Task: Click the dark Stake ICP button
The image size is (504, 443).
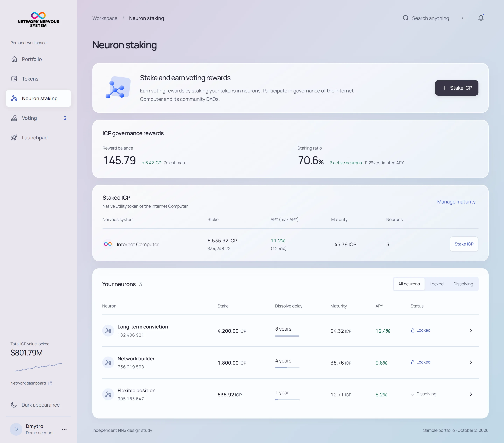Action: click(456, 88)
